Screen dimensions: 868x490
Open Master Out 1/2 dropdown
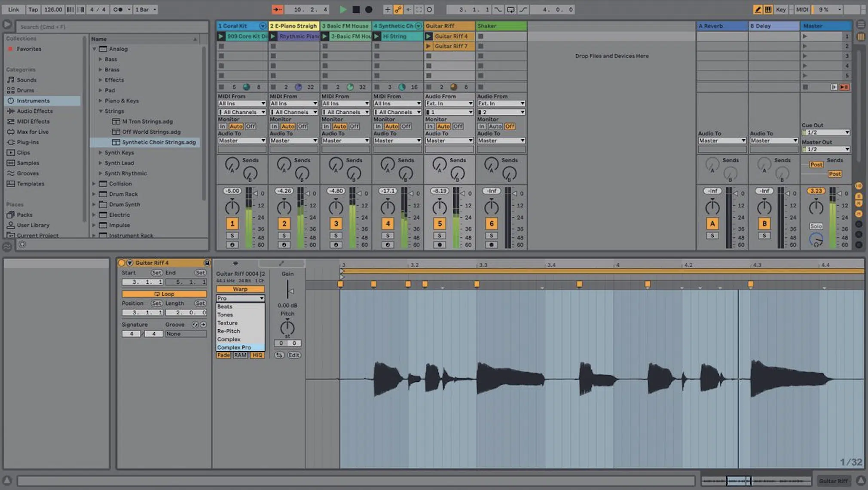[x=826, y=150]
